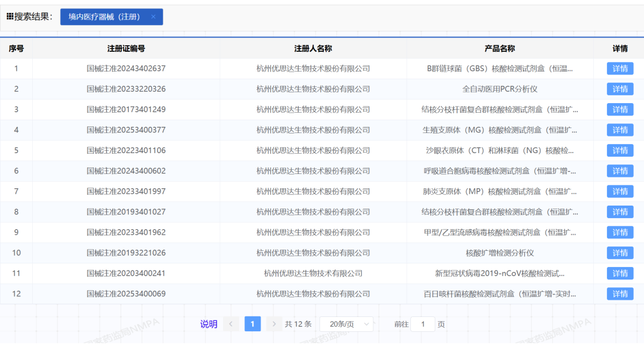Click the 注册证编号 column header
This screenshot has width=644, height=345.
coord(126,48)
